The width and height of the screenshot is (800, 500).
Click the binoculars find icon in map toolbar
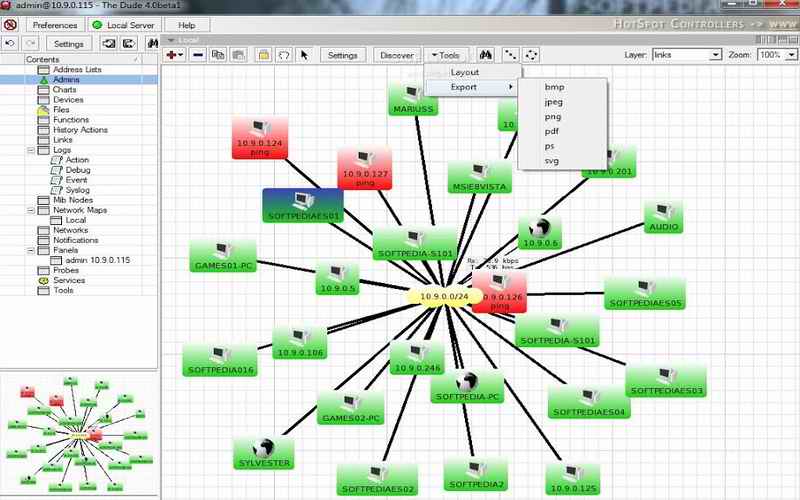pyautogui.click(x=485, y=55)
